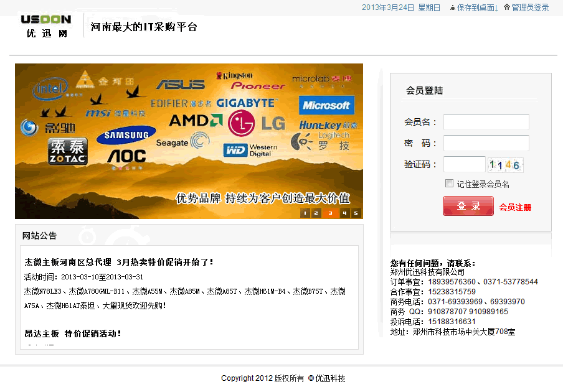563x392 pixels.
Task: Click the save-to-desktop icon
Action: pos(453,7)
